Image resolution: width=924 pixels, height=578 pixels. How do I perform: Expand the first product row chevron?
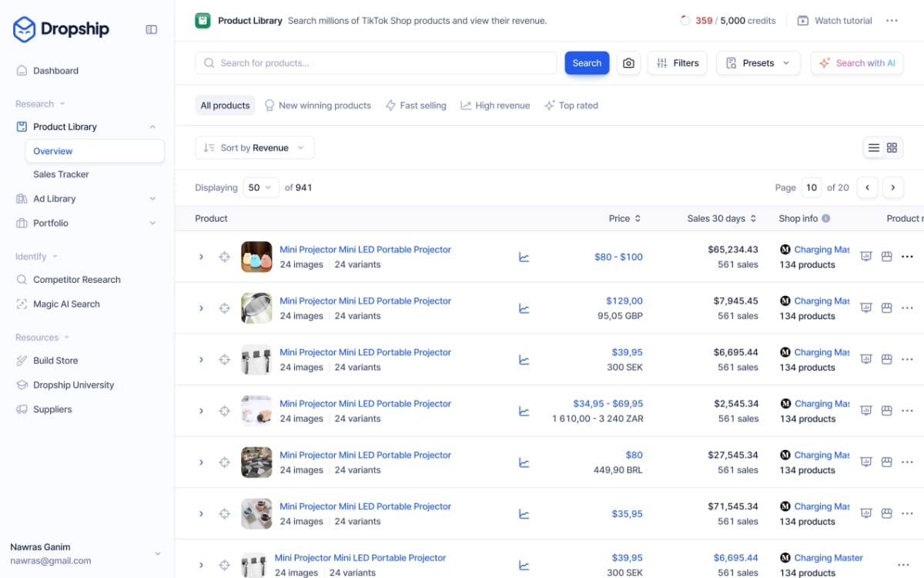click(202, 257)
